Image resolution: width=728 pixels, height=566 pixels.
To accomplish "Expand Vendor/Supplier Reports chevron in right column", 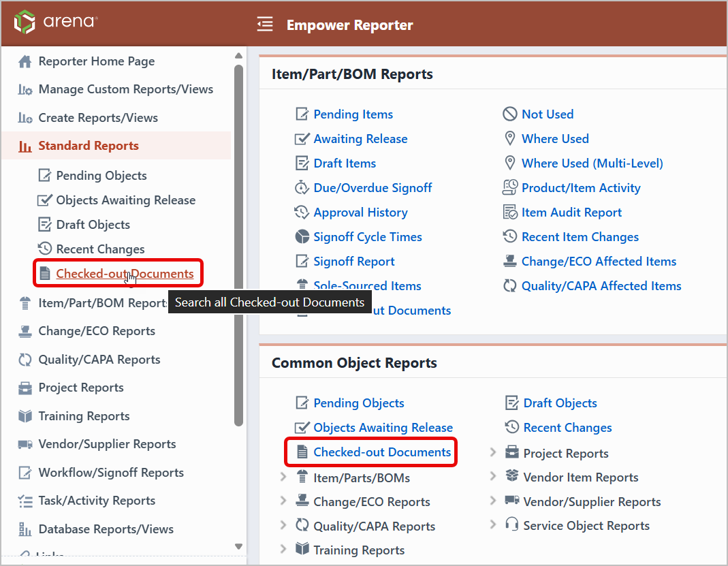I will click(x=493, y=501).
